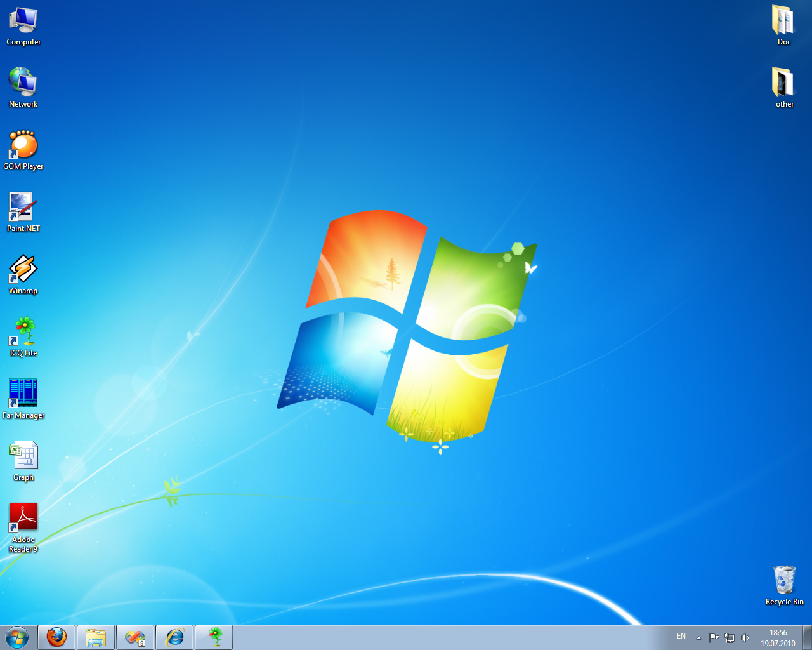This screenshot has height=650, width=812.
Task: Select the Doc folder on desktop
Action: [x=784, y=26]
